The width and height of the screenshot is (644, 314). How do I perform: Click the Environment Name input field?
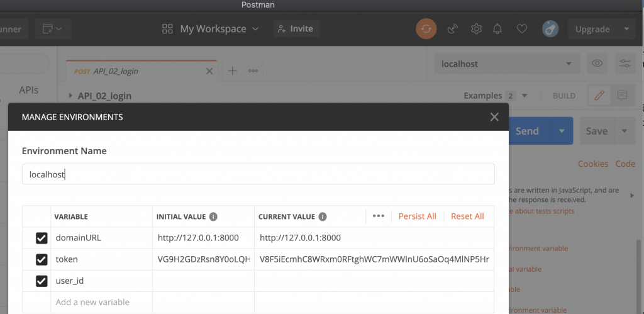(x=258, y=174)
